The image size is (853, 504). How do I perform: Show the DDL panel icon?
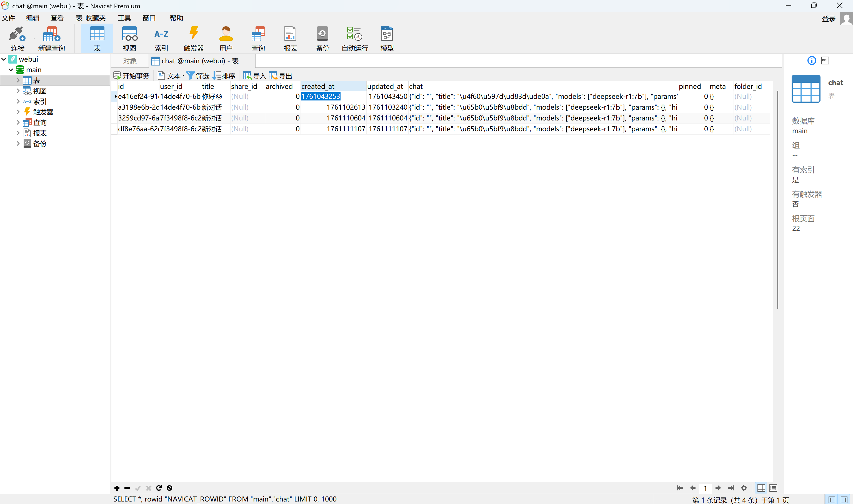(825, 61)
